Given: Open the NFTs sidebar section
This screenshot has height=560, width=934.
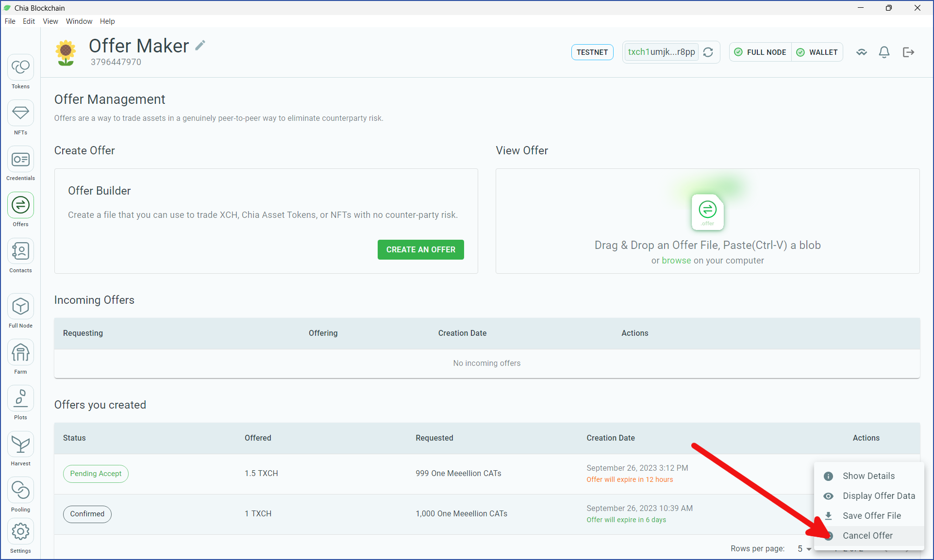Looking at the screenshot, I should (x=20, y=117).
